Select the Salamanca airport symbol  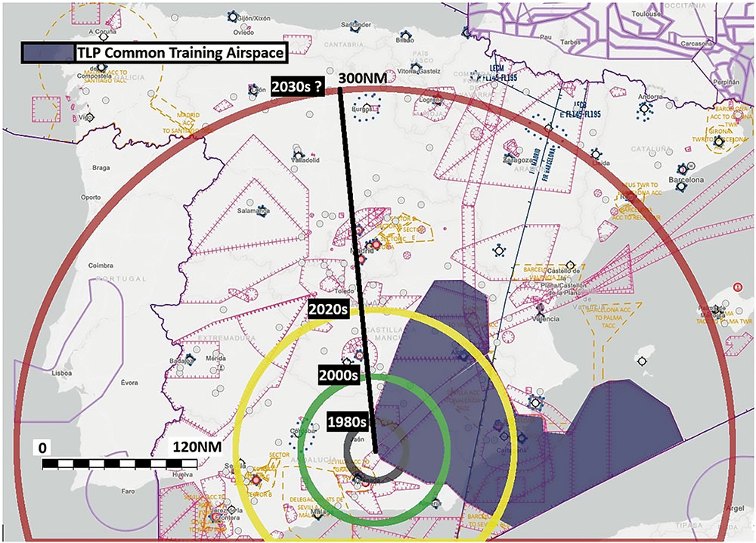[263, 212]
